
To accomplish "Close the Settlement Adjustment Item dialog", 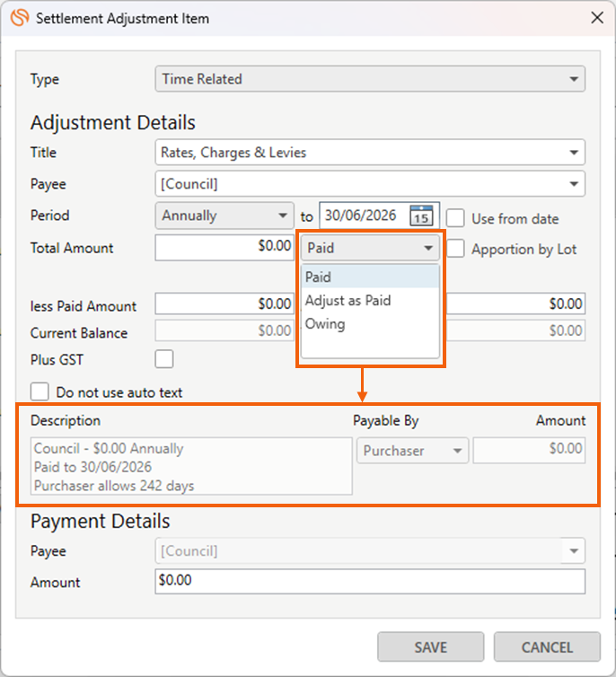I will pyautogui.click(x=596, y=17).
